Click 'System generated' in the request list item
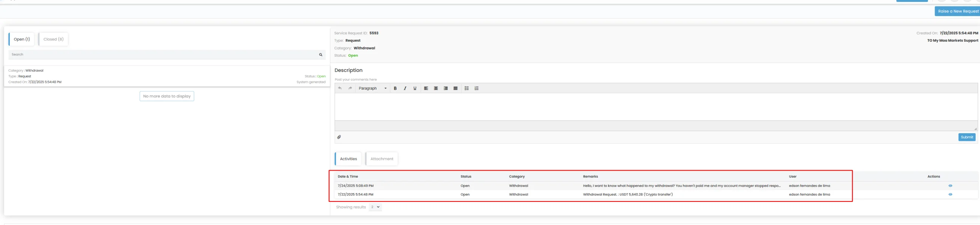This screenshot has height=225, width=980. 311,82
